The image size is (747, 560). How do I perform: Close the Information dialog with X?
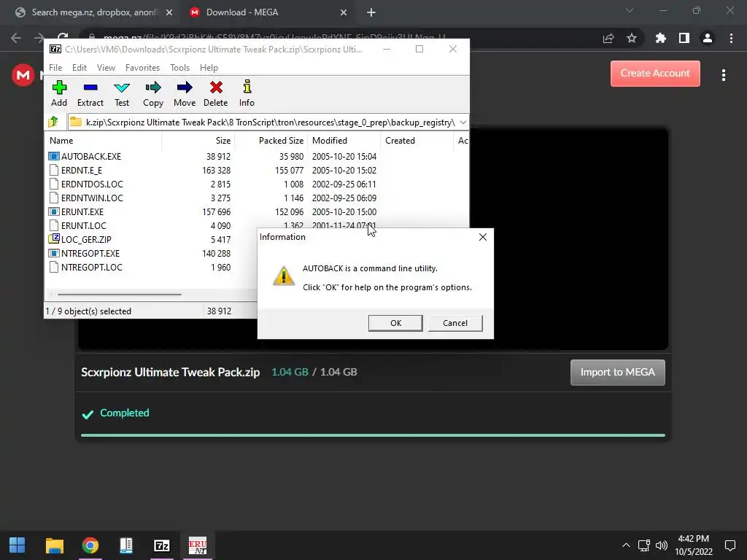click(x=483, y=237)
